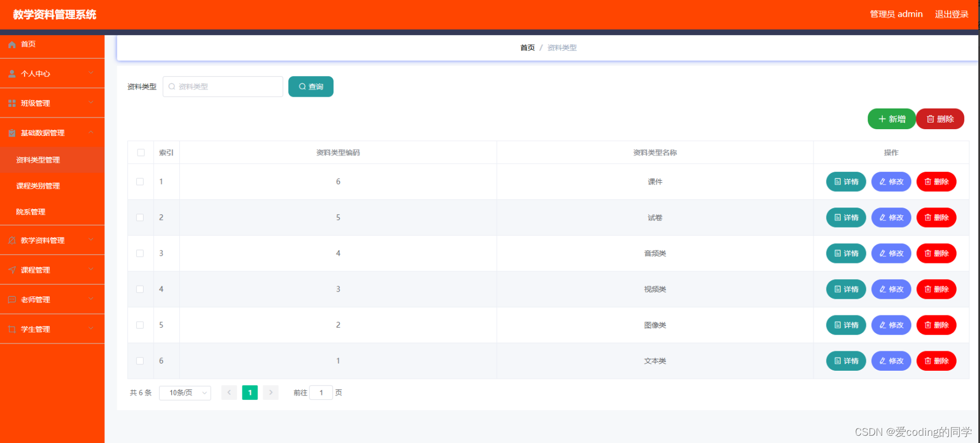Click the icon beside 教学资料管理
Viewport: 980px width, 443px height.
pyautogui.click(x=12, y=241)
